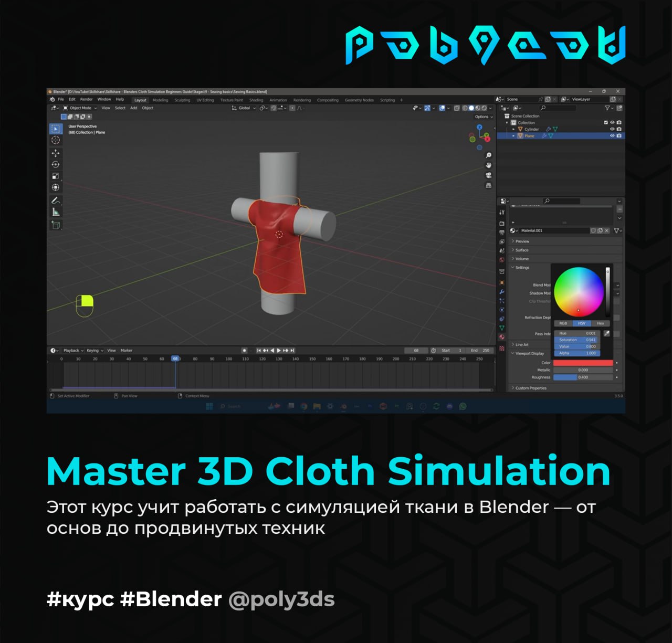Open the Modifiers wrench properties tab
This screenshot has width=672, height=643.
click(x=502, y=292)
